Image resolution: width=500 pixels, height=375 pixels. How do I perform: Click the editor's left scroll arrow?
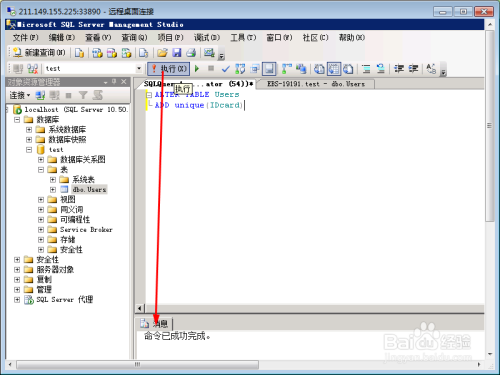140,308
